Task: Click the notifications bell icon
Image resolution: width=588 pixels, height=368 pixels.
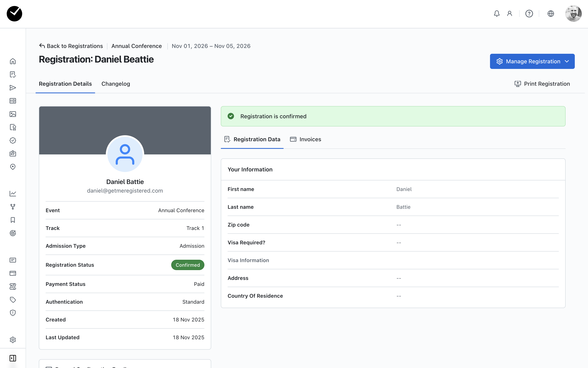Action: 497,14
